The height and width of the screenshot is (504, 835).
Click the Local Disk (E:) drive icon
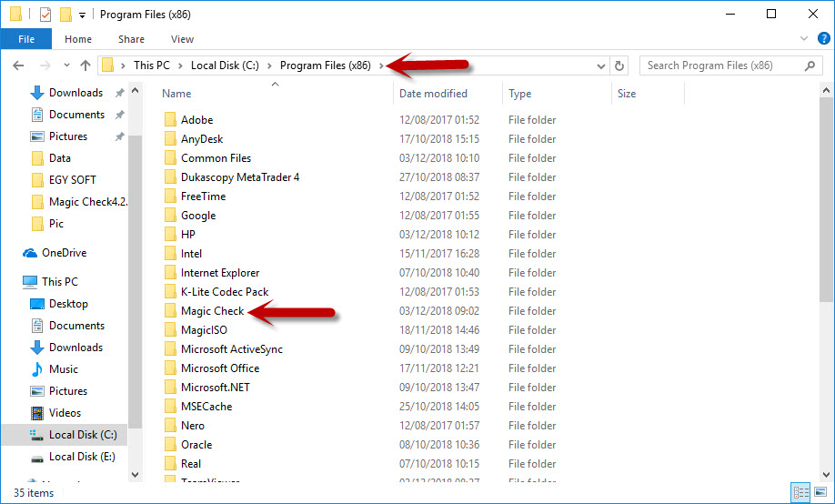[36, 457]
